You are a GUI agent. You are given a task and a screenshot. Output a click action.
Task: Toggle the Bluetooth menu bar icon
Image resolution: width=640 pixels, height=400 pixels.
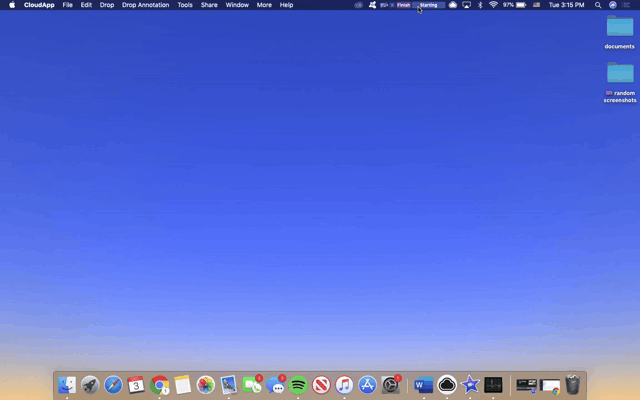tap(479, 5)
